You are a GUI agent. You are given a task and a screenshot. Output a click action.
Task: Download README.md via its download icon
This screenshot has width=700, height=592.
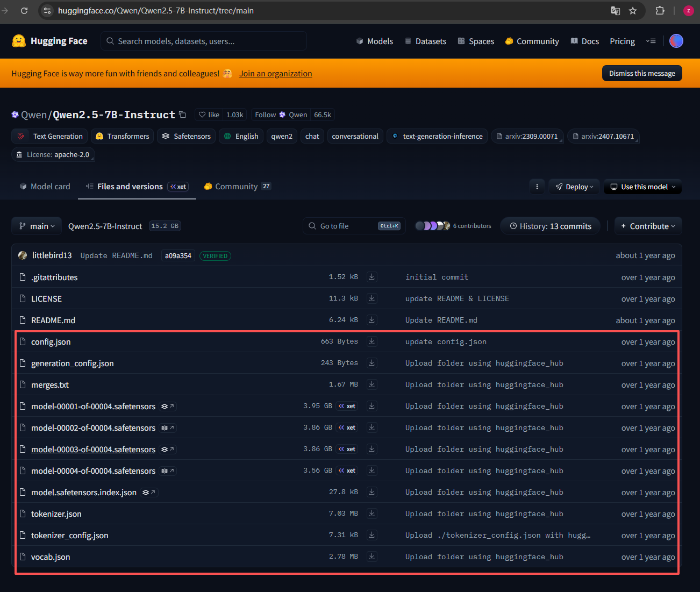tap(372, 320)
